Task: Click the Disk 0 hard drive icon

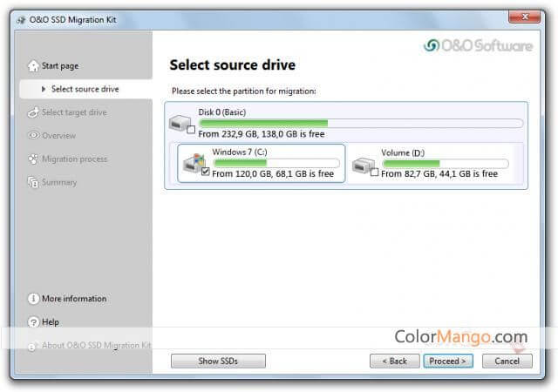Action: (x=180, y=122)
